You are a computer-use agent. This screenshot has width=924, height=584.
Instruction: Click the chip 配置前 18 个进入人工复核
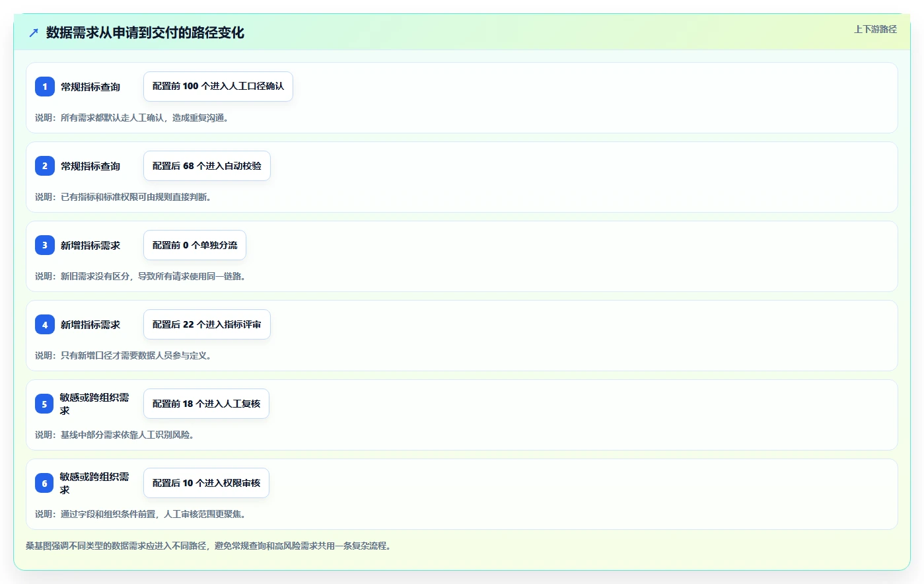(206, 404)
